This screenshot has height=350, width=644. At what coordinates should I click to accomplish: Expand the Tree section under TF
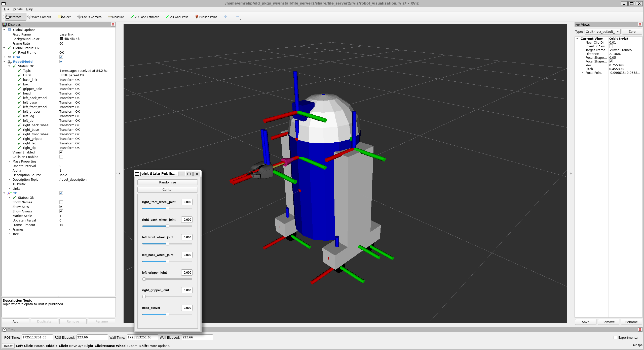tap(10, 234)
